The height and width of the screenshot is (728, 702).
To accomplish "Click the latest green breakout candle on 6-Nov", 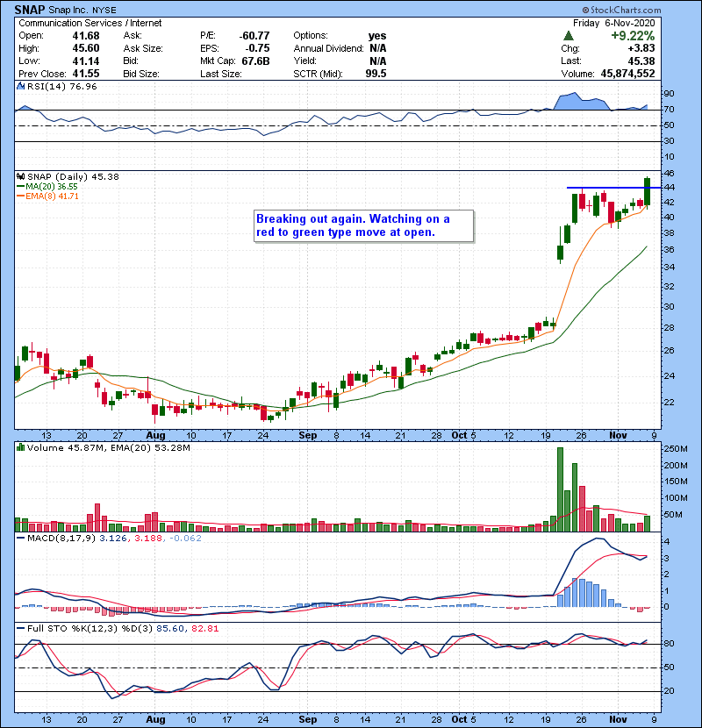I will click(647, 191).
